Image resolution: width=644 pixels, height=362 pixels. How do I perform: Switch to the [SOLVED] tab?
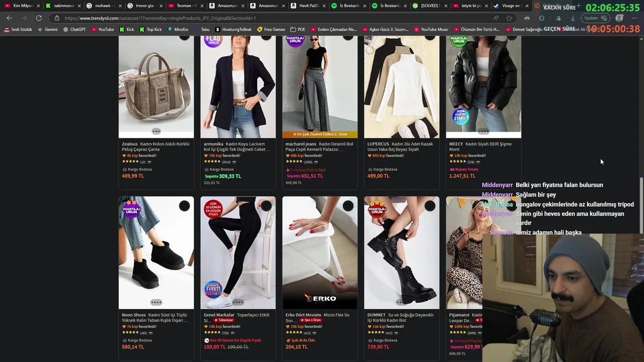(x=429, y=6)
